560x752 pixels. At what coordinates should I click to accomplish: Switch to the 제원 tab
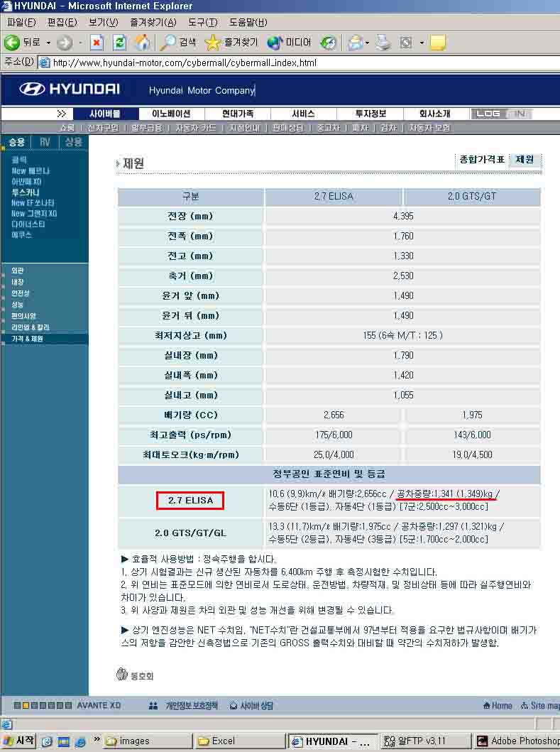coord(525,160)
